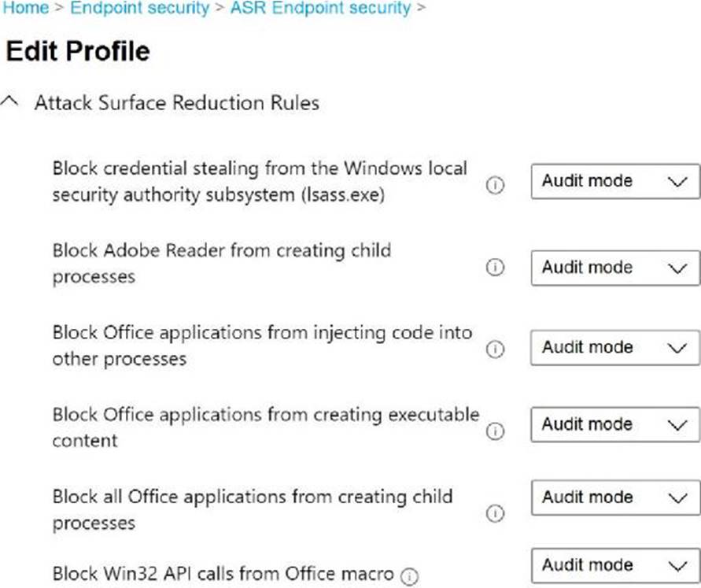701x588 pixels.
Task: Open dropdown for all Office apps child processes
Action: [615, 497]
